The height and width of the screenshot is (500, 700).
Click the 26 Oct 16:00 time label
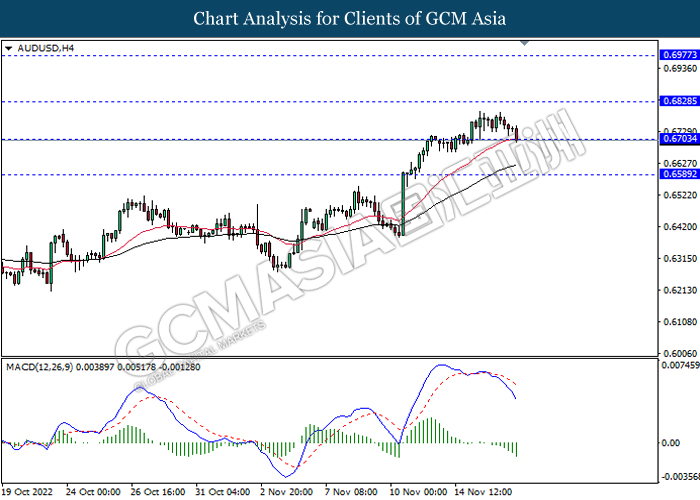pos(158,492)
